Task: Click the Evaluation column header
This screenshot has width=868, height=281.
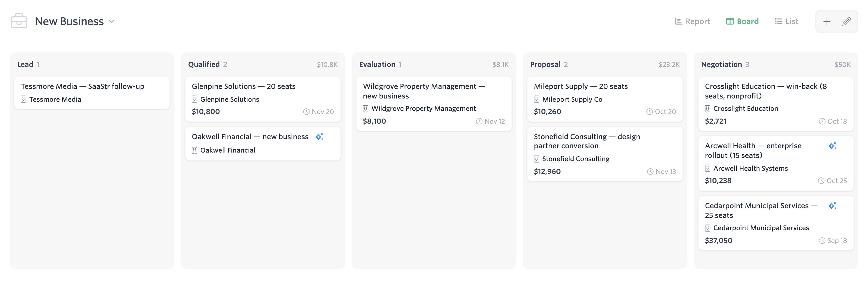Action: [377, 64]
